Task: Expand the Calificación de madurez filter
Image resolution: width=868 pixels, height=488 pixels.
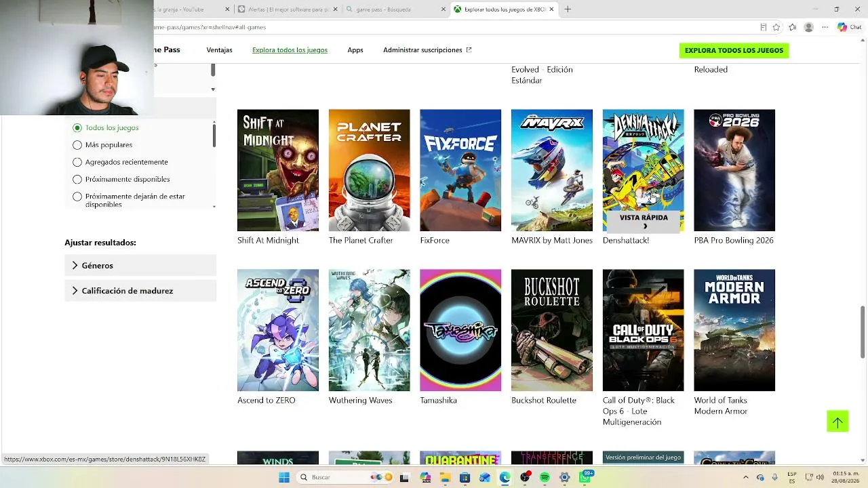Action: point(140,291)
